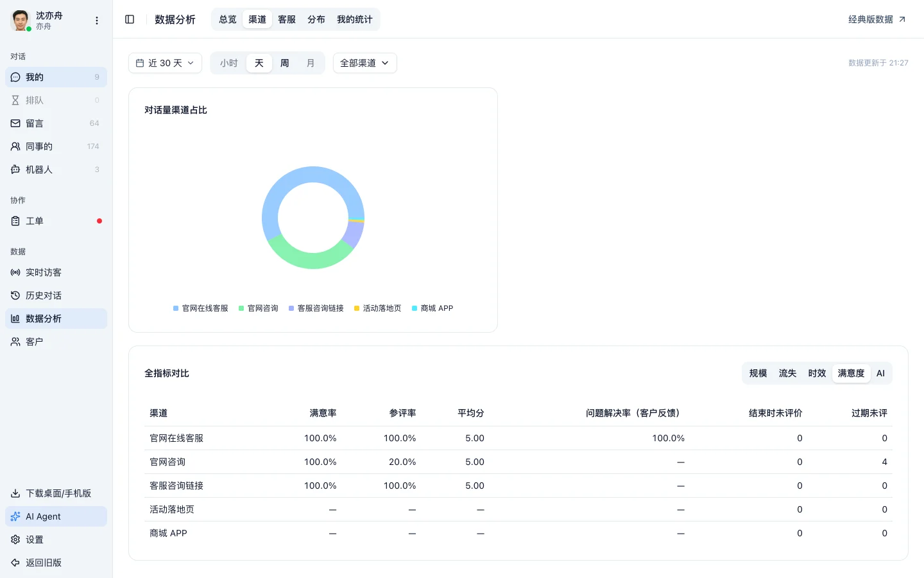Click 官网咨询 row in the table
Viewport: 924px width, 578px height.
[x=518, y=462]
